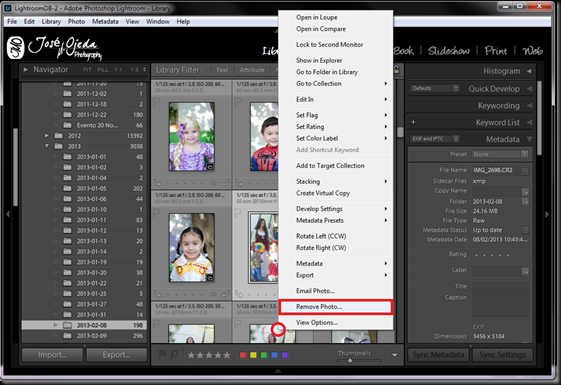Screen dimensions: 561x385
Task: Open the Preset None dropdown
Action: pos(499,154)
